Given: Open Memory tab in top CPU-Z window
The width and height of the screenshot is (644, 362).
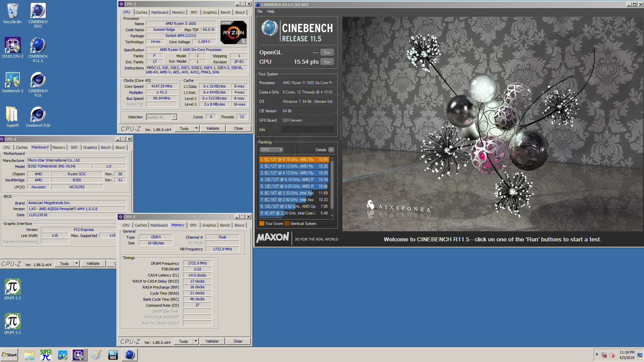Looking at the screenshot, I should pyautogui.click(x=178, y=12).
